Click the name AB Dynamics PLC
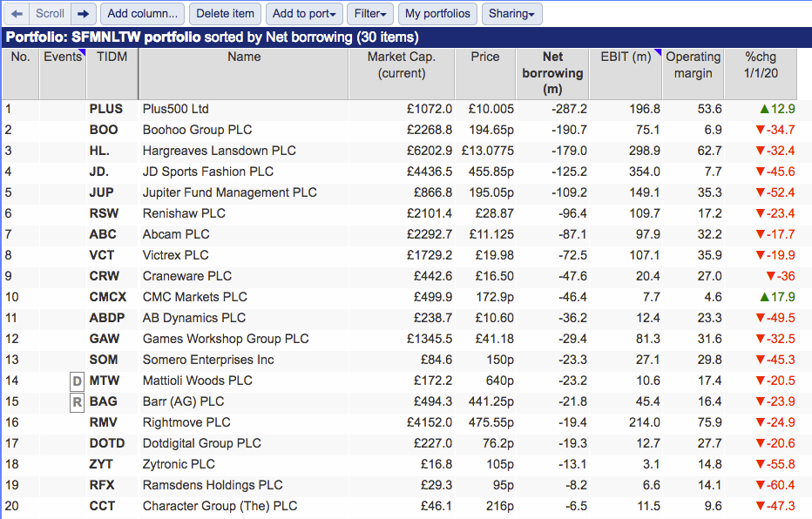This screenshot has width=812, height=519. tap(194, 318)
